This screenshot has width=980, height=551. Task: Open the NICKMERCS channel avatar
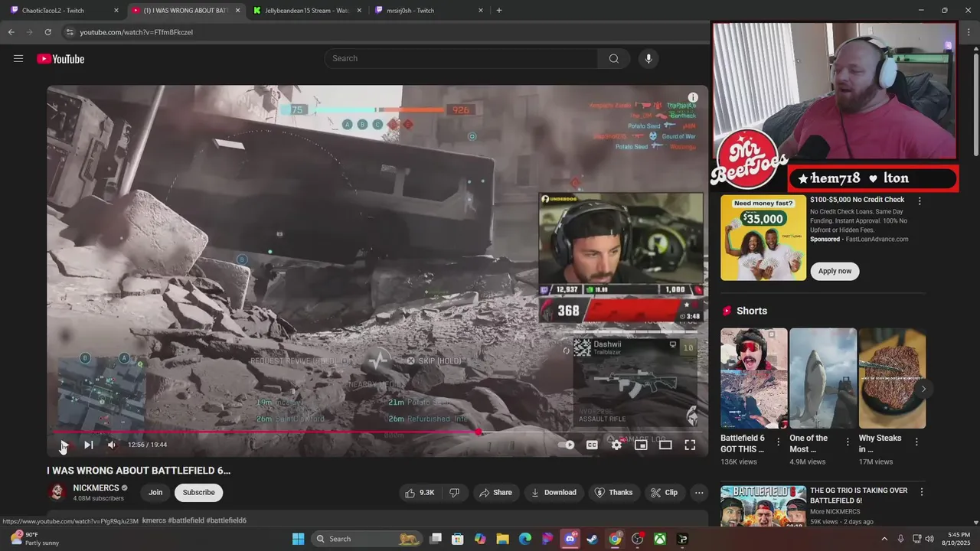point(57,492)
